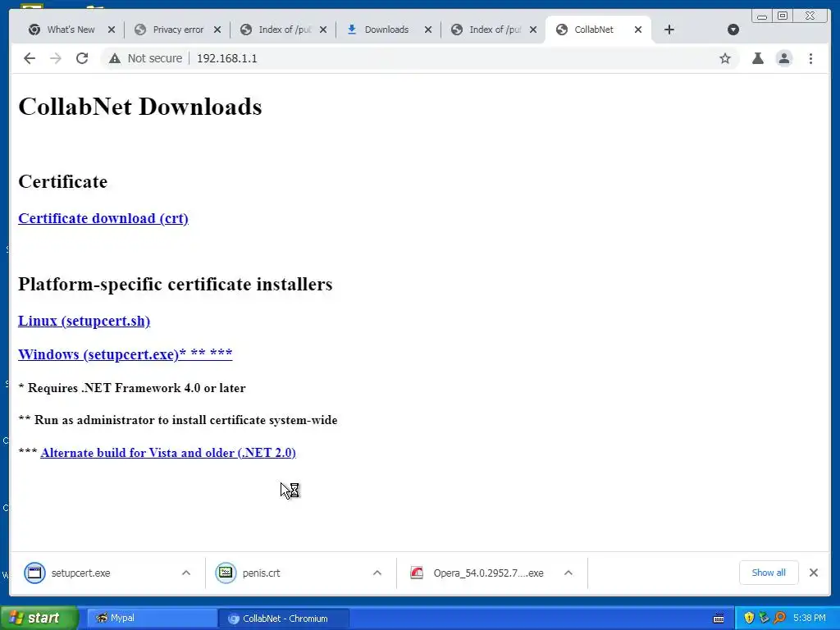The height and width of the screenshot is (630, 840).
Task: Click the magnifier icon in system tray
Action: (x=779, y=618)
